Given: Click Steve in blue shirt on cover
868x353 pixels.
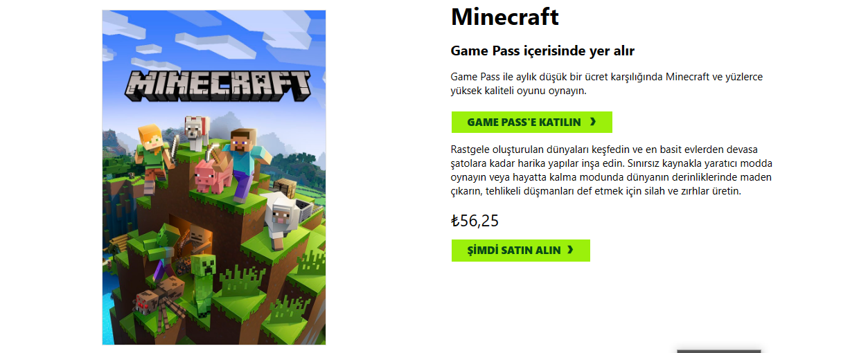Looking at the screenshot, I should 245,162.
